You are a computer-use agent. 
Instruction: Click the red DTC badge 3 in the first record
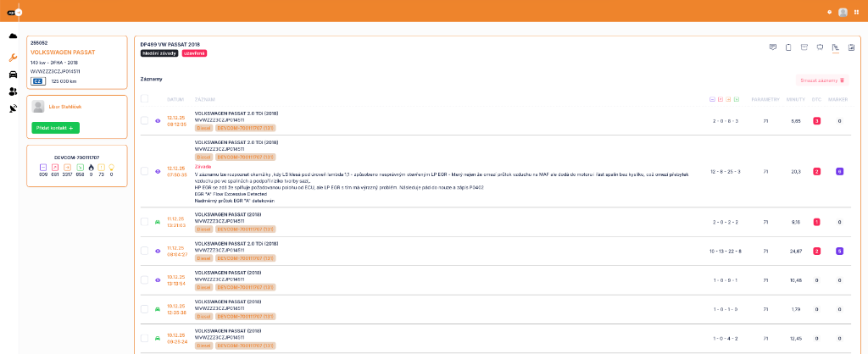[x=816, y=120]
